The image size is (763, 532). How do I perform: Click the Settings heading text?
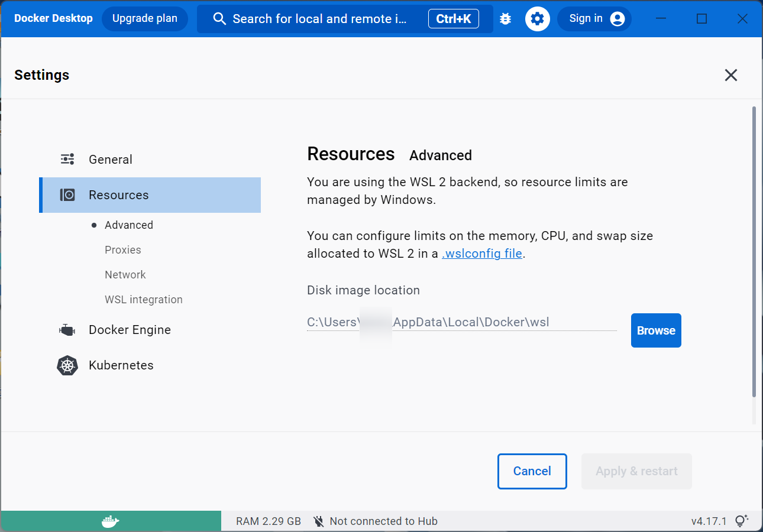(42, 75)
